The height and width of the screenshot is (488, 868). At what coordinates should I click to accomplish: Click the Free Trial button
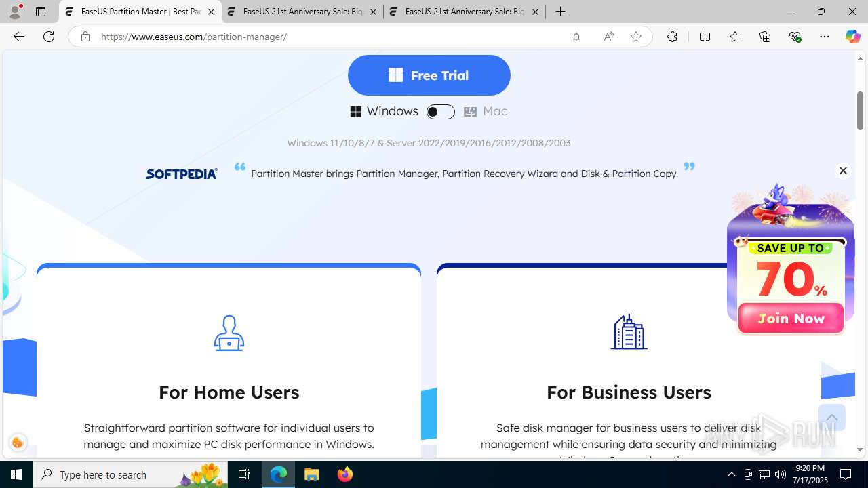[429, 75]
